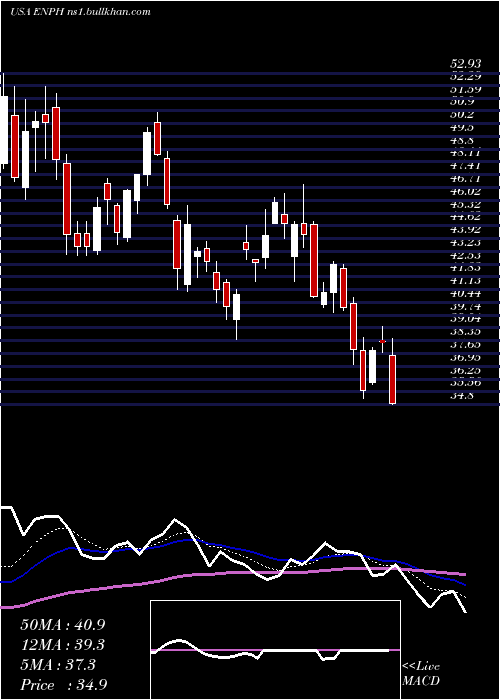This screenshot has height=700, width=500.
Task: Click inside the MACD inset chart box
Action: [x=275, y=650]
